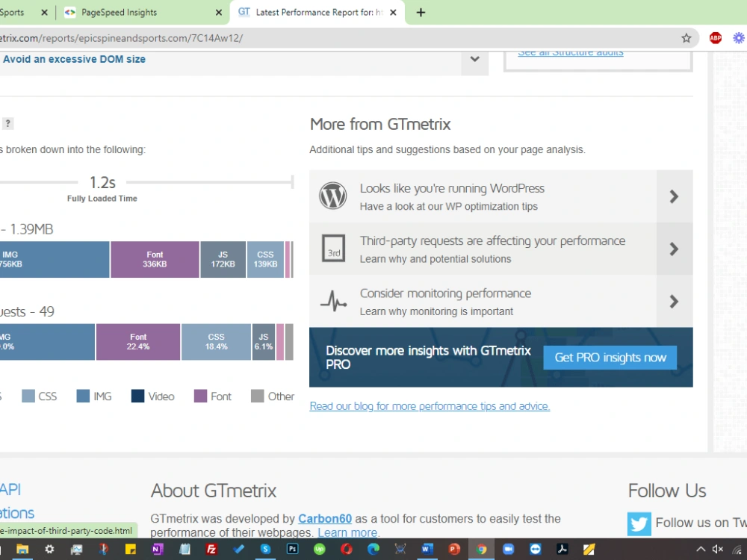Click the 3rd party requests icon
This screenshot has width=747, height=560.
(333, 248)
